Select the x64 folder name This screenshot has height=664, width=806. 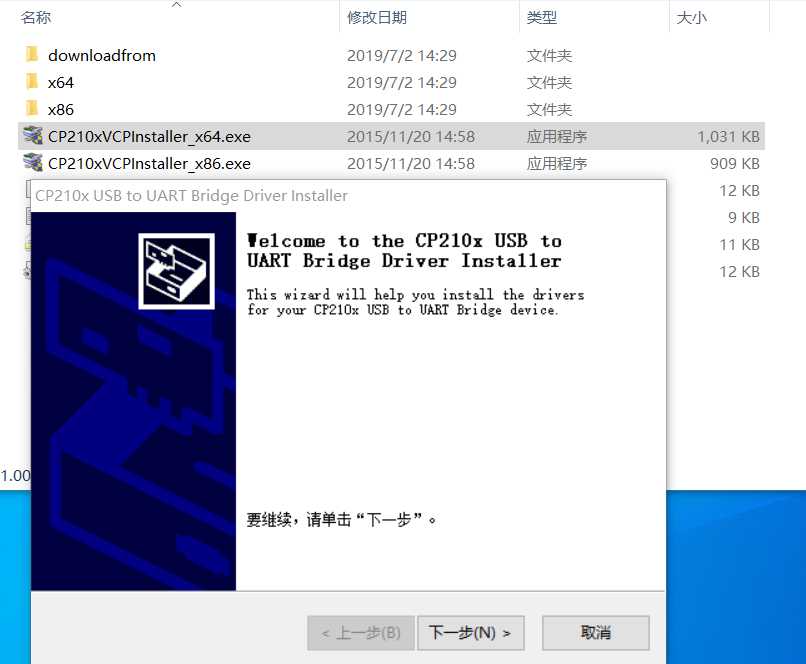coord(61,83)
